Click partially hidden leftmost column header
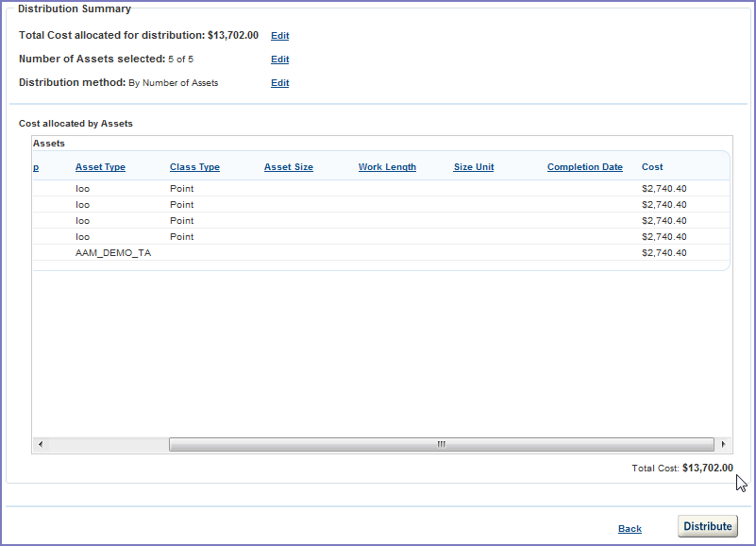The image size is (756, 546). click(x=36, y=167)
